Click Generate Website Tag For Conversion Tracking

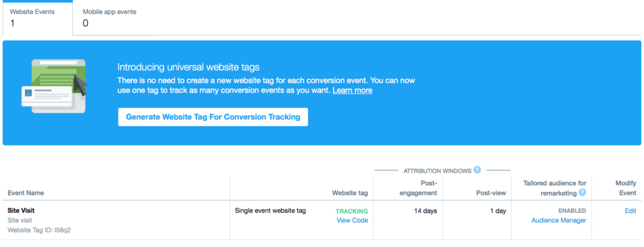coord(213,117)
